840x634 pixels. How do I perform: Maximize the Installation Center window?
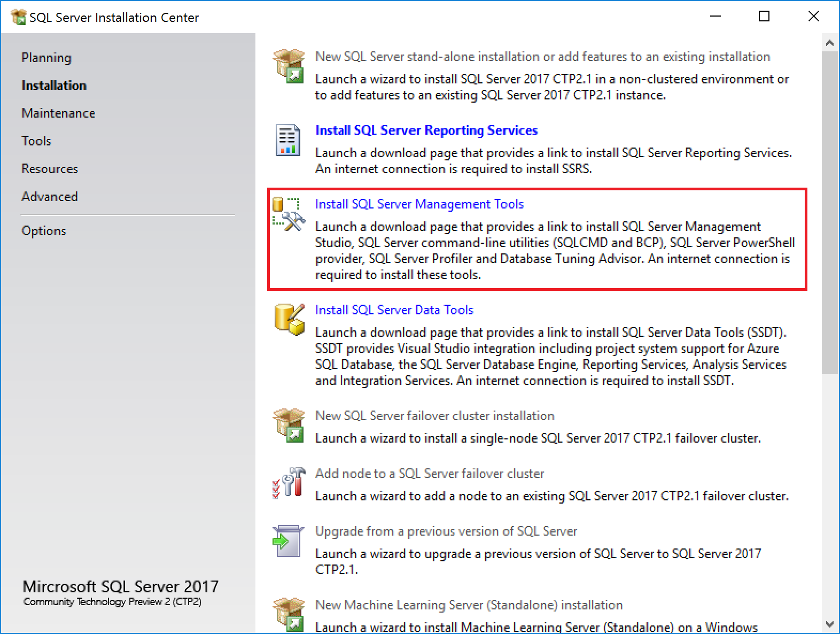[764, 17]
